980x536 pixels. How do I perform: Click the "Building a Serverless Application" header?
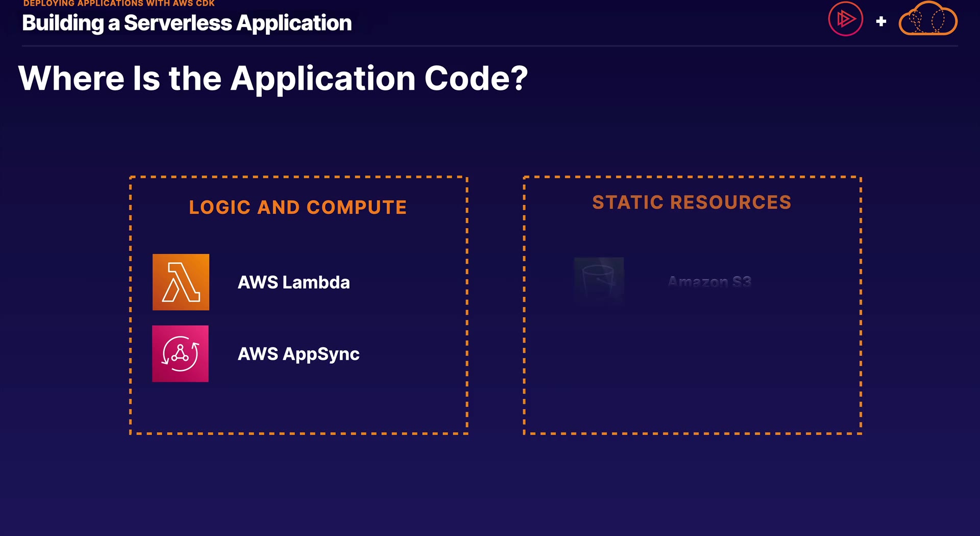click(x=187, y=23)
